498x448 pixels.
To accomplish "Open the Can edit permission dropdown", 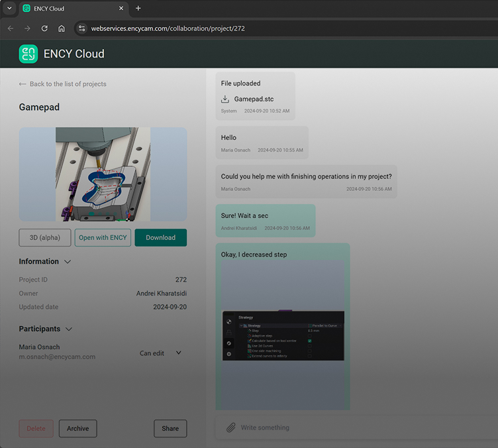I will (161, 353).
